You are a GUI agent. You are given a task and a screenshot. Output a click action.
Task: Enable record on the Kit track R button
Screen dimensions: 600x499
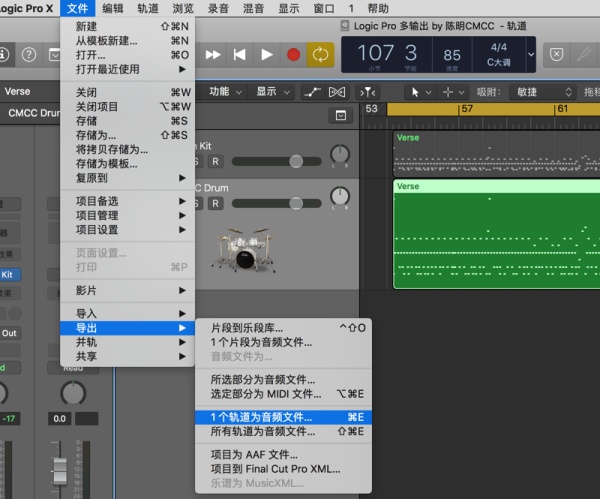215,161
